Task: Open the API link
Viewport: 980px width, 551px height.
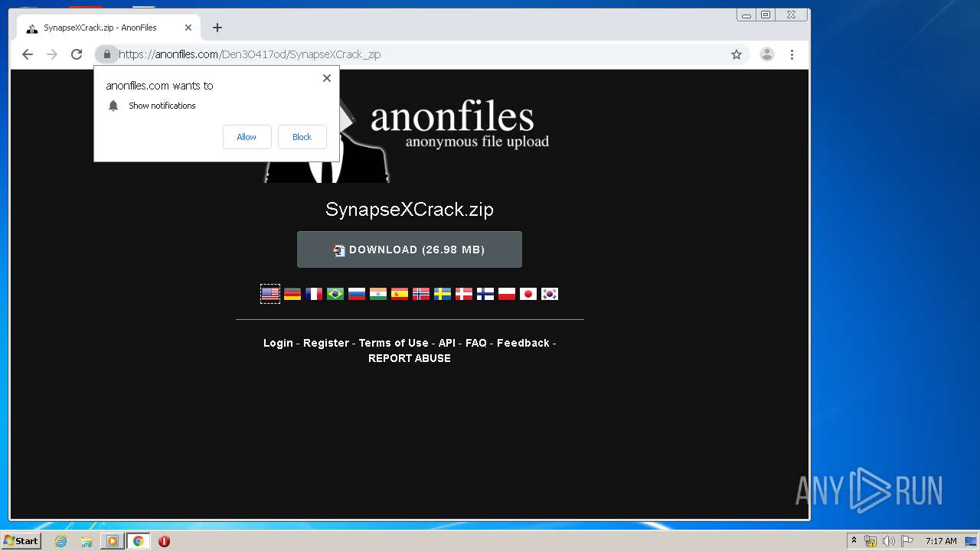Action: coord(447,343)
